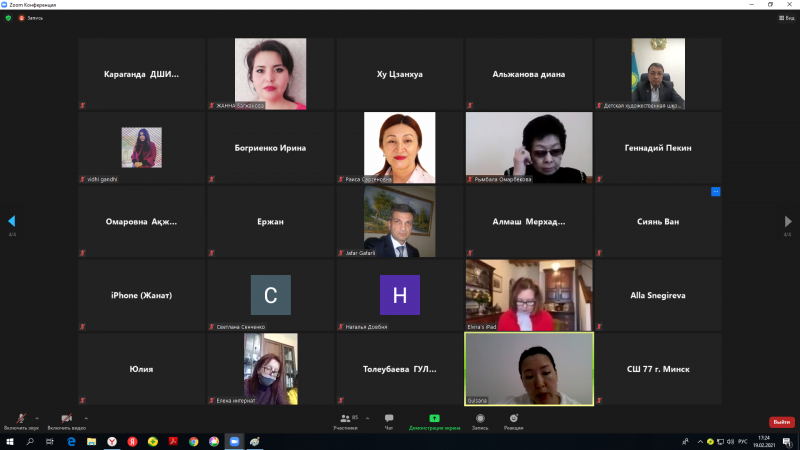The height and width of the screenshot is (450, 800).
Task: Select the Gulsana active speaker video tile
Action: point(529,369)
